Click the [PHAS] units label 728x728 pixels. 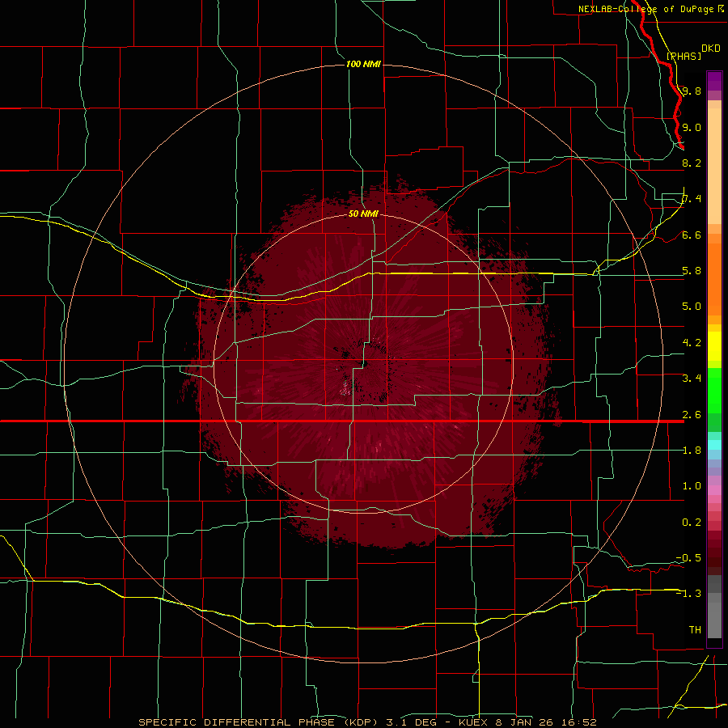click(x=684, y=56)
